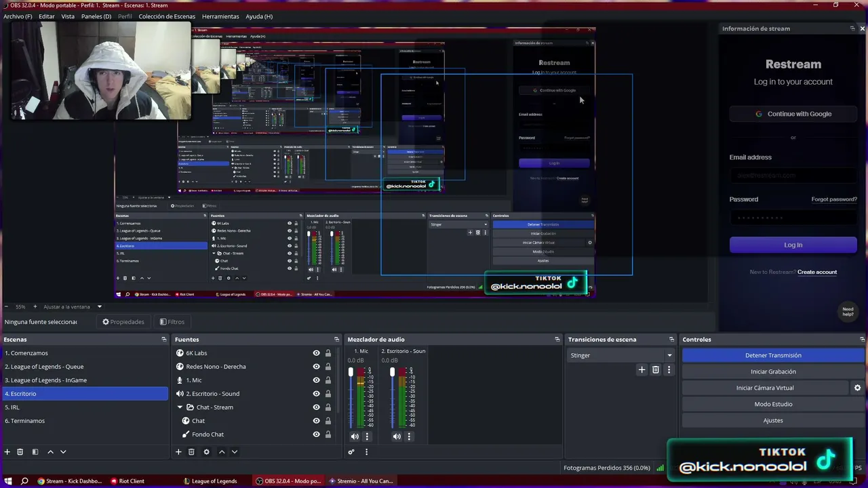Click the Email address input field
Image resolution: width=868 pixels, height=488 pixels.
[x=793, y=176]
